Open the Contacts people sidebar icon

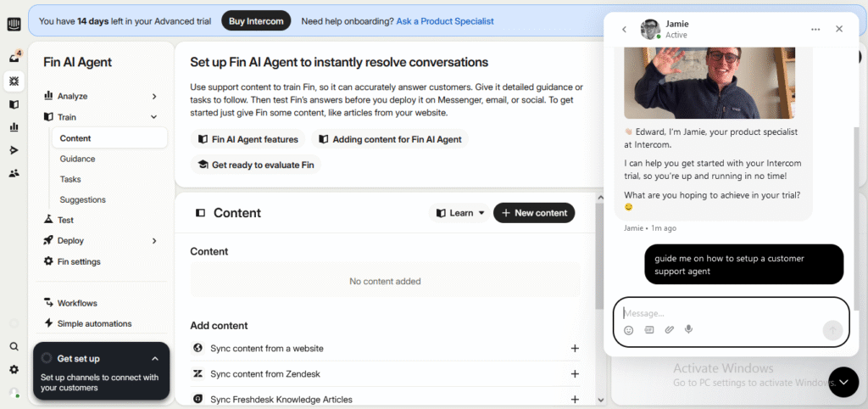(14, 173)
